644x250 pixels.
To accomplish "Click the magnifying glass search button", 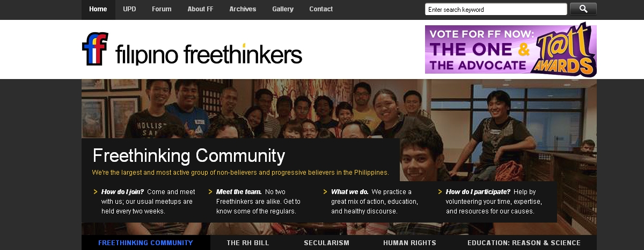I will (x=583, y=9).
